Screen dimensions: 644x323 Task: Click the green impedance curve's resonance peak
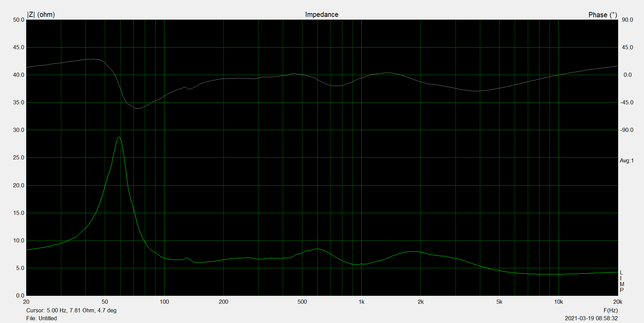coord(119,137)
